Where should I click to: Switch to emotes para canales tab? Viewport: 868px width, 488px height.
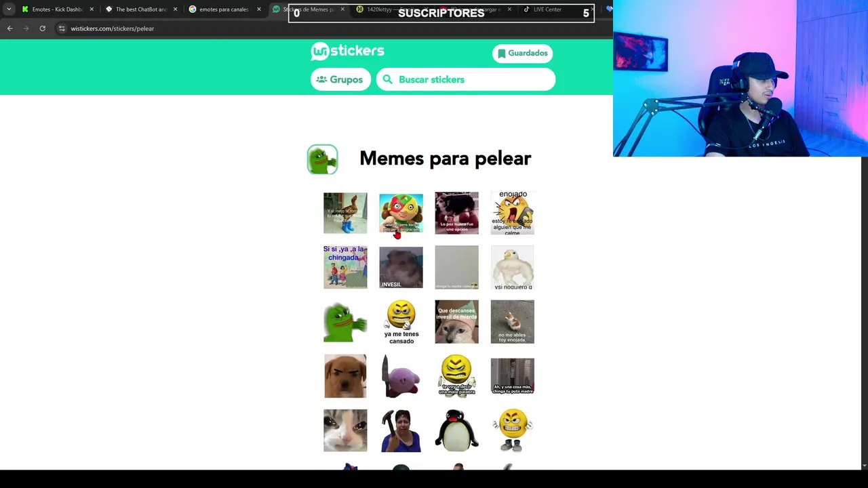[x=224, y=9]
